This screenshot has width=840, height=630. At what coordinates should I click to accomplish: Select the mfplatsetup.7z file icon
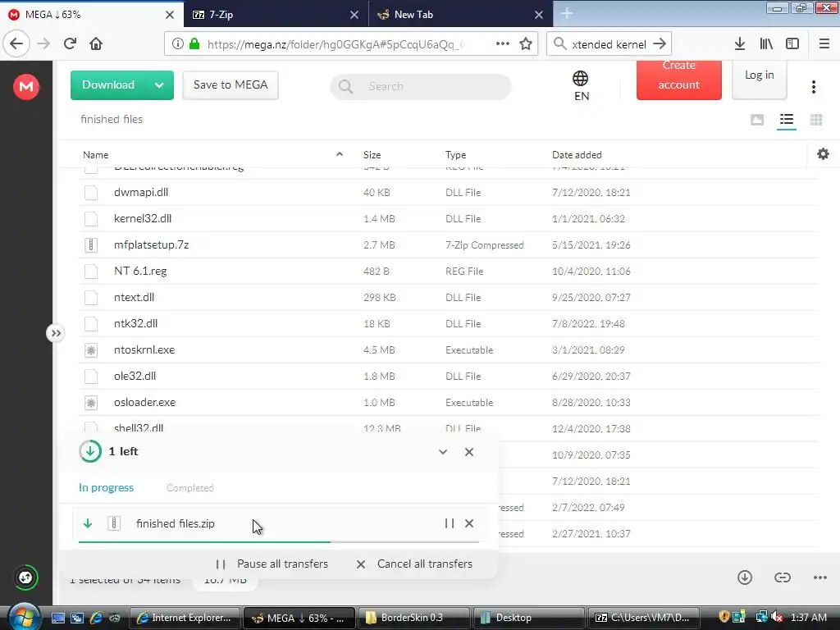tap(91, 244)
